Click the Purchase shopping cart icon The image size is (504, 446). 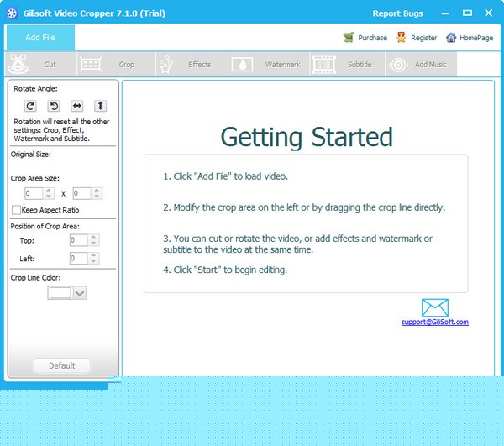click(x=349, y=38)
